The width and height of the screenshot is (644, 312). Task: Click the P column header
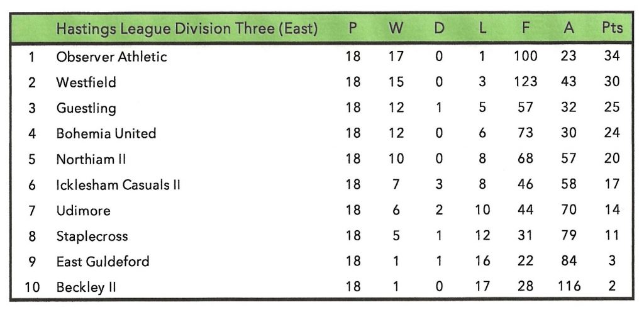pyautogui.click(x=353, y=29)
